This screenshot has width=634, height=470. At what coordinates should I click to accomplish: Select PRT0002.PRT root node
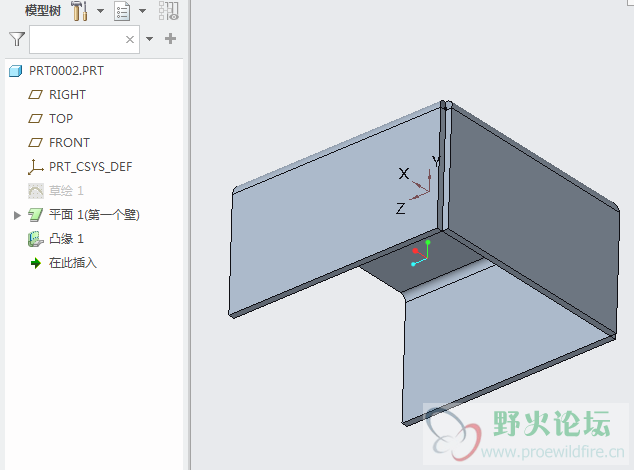66,71
